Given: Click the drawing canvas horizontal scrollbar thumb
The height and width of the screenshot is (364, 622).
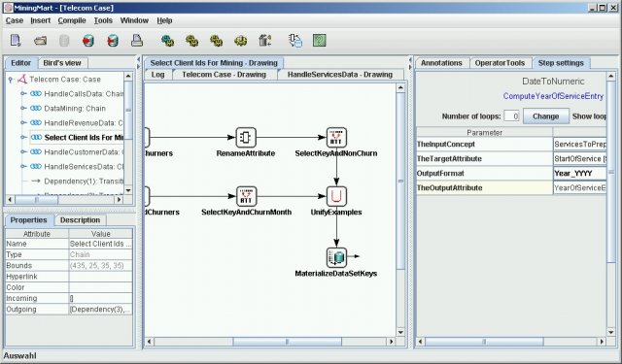Looking at the screenshot, I should coord(288,342).
